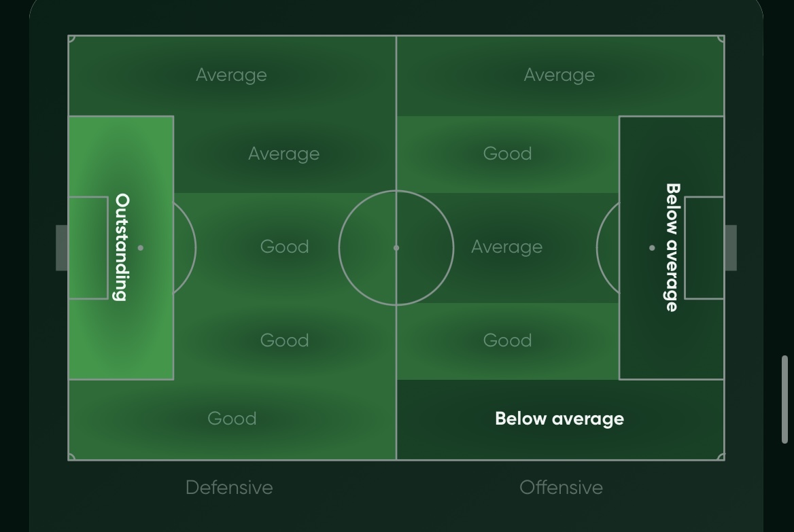Select the Average top defensive flank zone
This screenshot has height=532, width=794.
click(232, 75)
